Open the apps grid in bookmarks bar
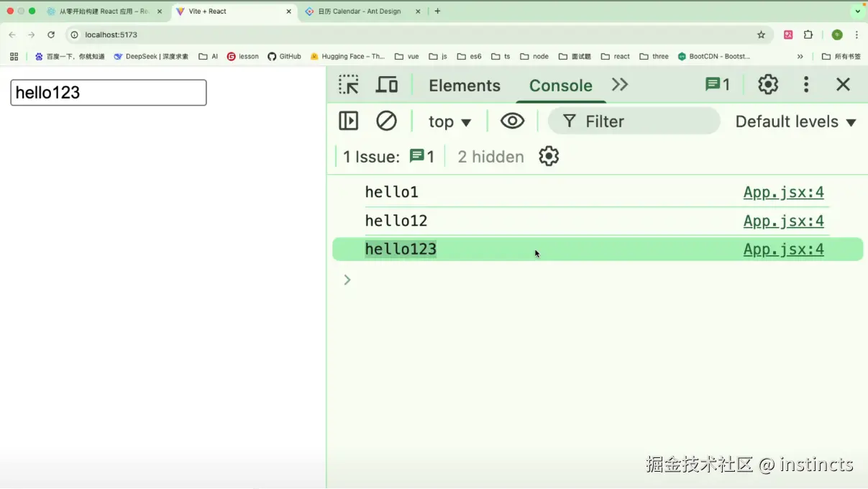868x489 pixels. [14, 56]
